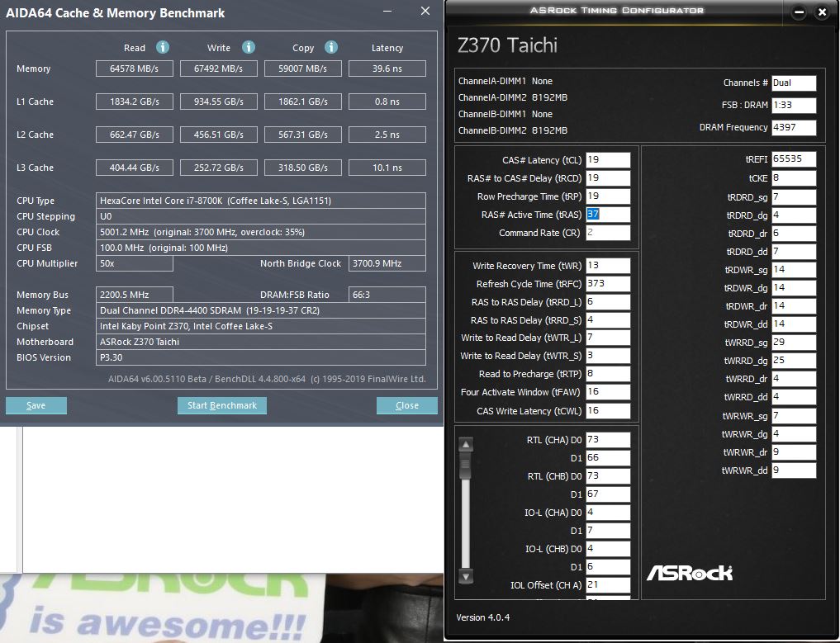Click the tWTR_L value field
Viewport: 840px width, 643px height.
click(608, 338)
